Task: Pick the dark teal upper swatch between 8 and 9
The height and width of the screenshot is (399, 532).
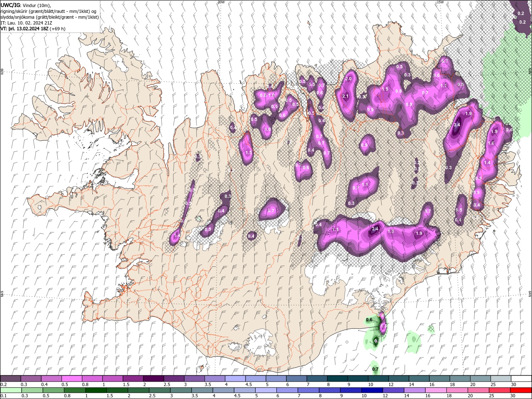Action: pyautogui.click(x=337, y=379)
